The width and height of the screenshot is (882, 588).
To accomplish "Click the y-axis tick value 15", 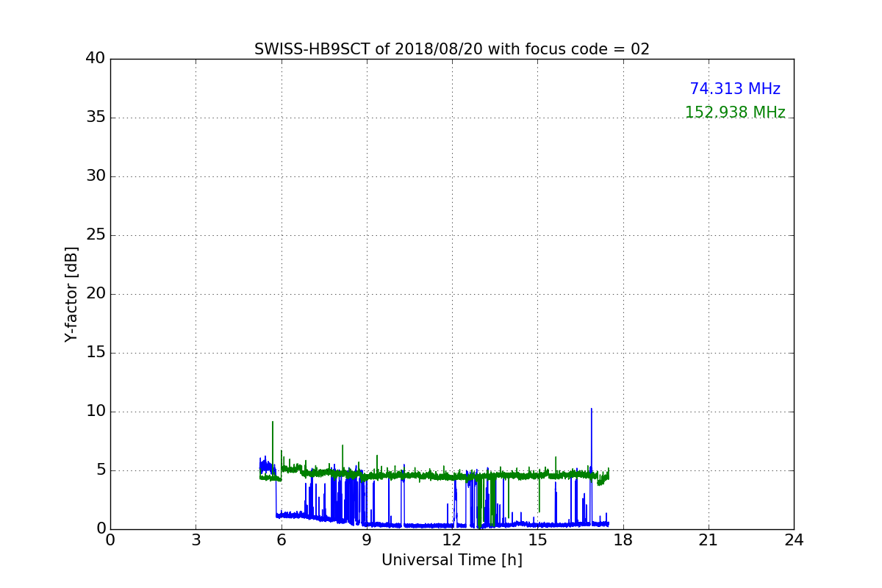I will pos(96,353).
